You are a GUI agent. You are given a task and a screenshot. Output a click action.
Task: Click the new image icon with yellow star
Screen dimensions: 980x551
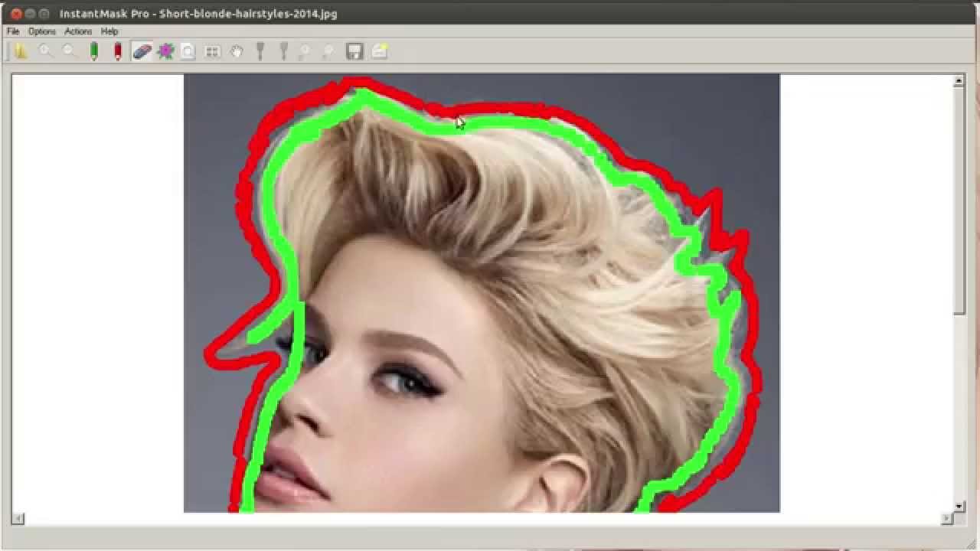point(379,51)
